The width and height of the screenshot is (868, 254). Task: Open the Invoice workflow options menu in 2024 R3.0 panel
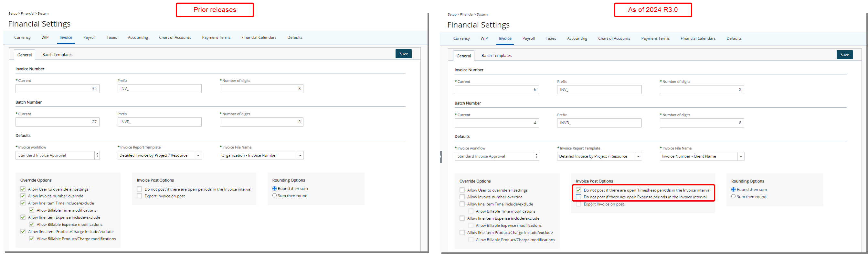pos(536,156)
